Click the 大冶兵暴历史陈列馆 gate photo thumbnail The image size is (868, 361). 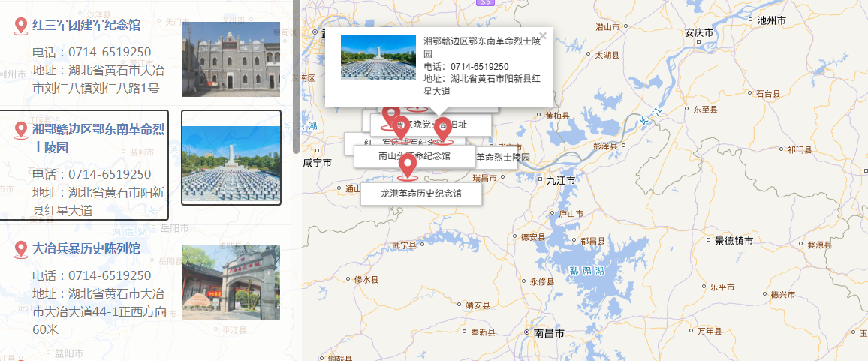(x=231, y=283)
